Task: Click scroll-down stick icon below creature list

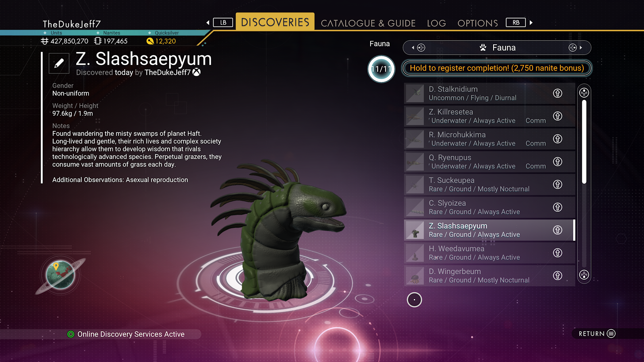Action: click(x=584, y=275)
